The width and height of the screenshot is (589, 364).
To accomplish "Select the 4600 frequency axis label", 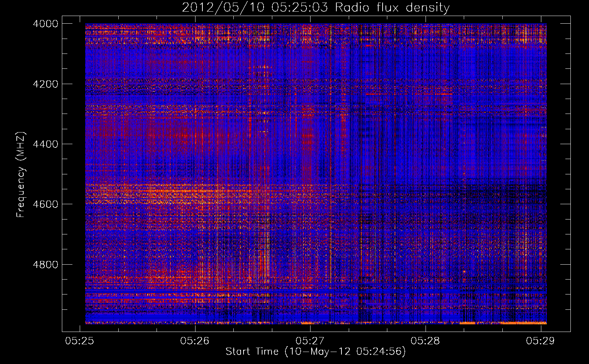I will pyautogui.click(x=46, y=204).
